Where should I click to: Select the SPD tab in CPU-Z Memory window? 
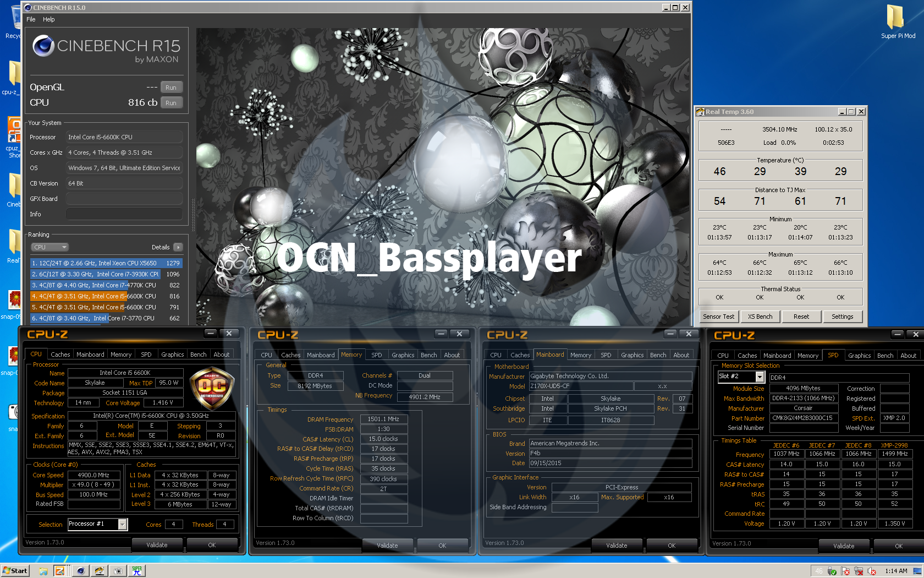pyautogui.click(x=377, y=355)
